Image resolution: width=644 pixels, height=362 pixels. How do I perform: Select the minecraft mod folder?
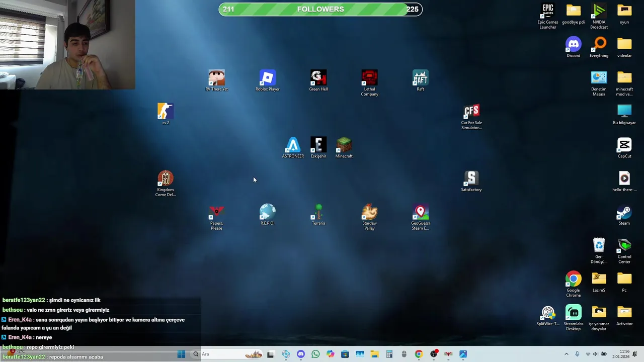point(624,83)
